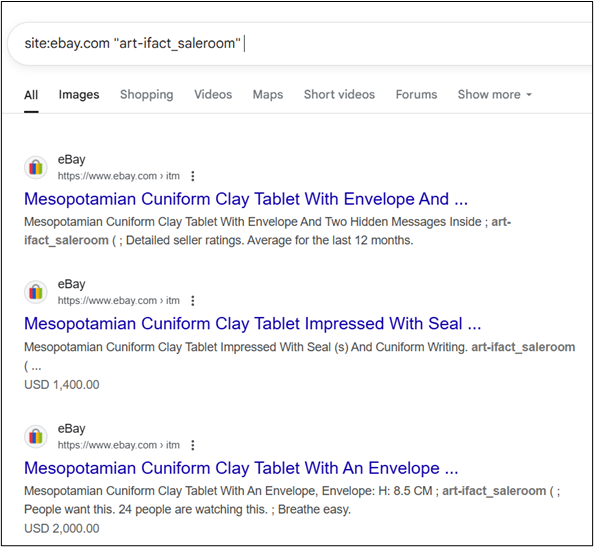Open link Mesopotamian Cuniform Clay Tablet Impressed With Seal
The width and height of the screenshot is (594, 547).
pyautogui.click(x=253, y=324)
